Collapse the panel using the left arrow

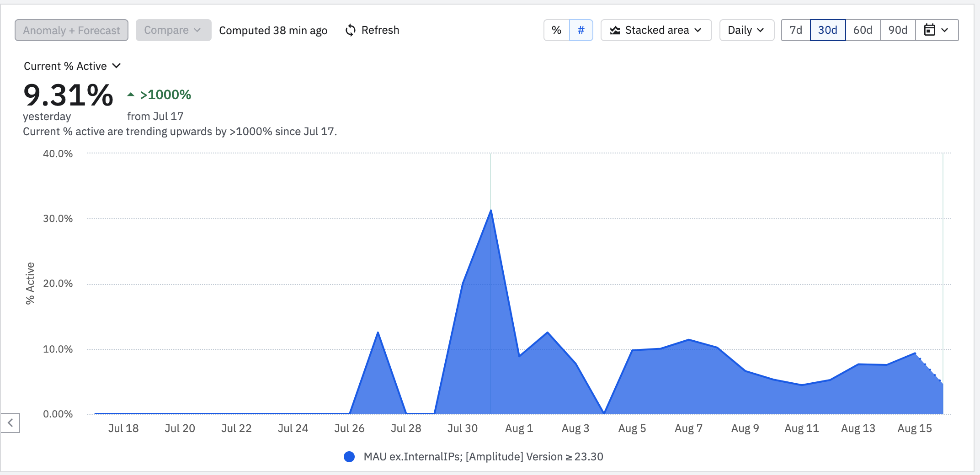pyautogui.click(x=10, y=423)
